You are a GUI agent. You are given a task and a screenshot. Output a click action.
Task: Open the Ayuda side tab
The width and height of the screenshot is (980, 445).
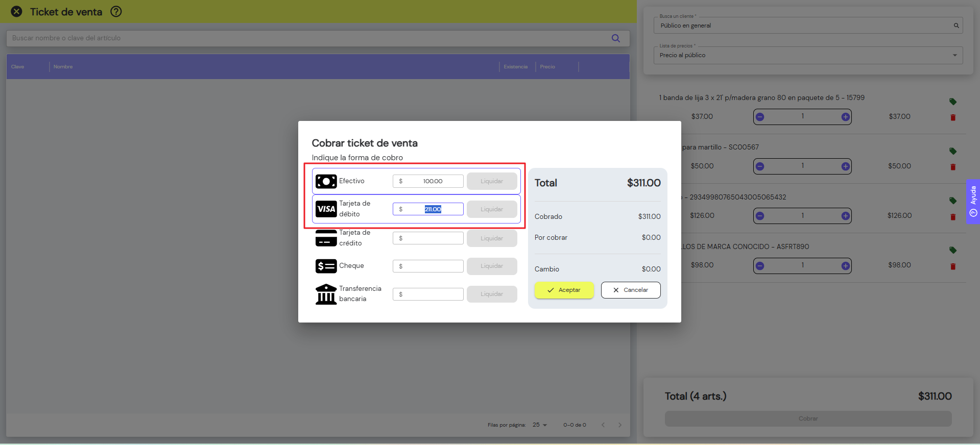coord(973,202)
